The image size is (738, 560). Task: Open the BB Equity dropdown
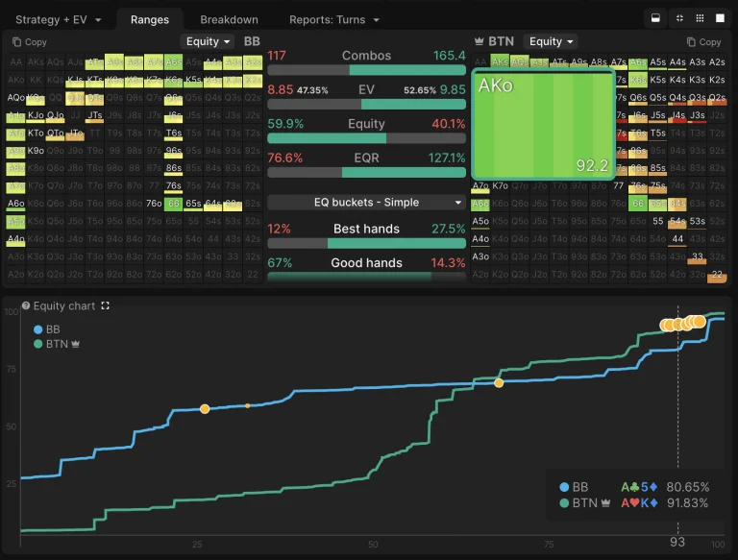click(x=208, y=41)
